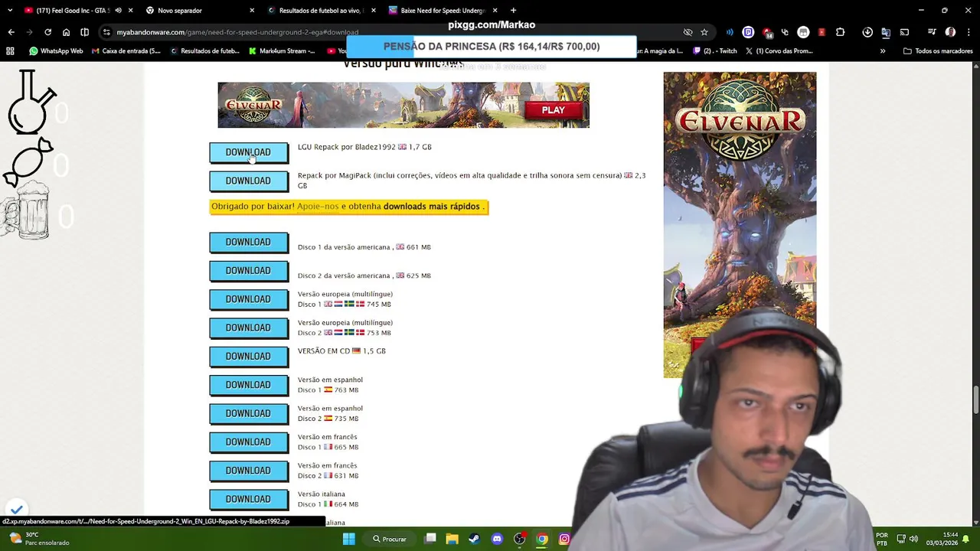Viewport: 980px width, 551px height.
Task: Open the page translate icon
Action: [886, 32]
